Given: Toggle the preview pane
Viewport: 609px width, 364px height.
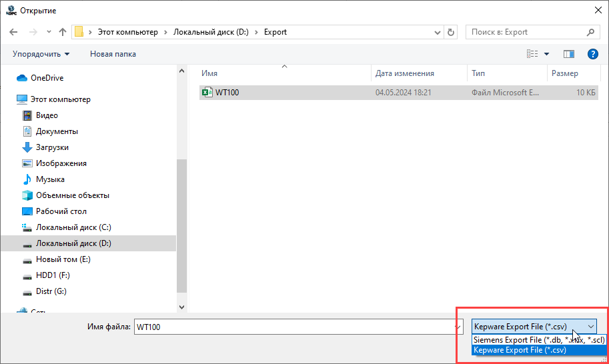Looking at the screenshot, I should click(568, 54).
